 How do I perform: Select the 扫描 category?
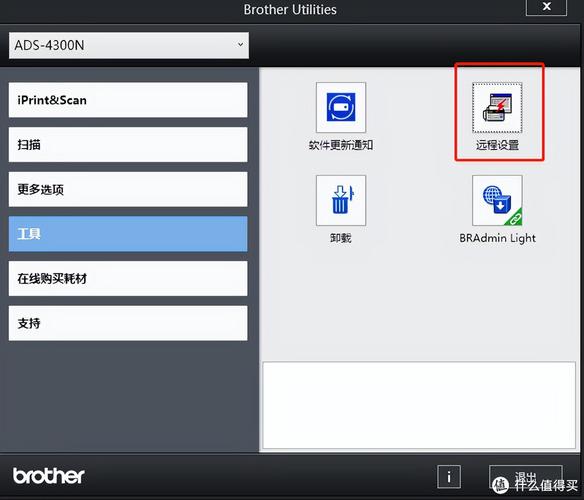[128, 145]
